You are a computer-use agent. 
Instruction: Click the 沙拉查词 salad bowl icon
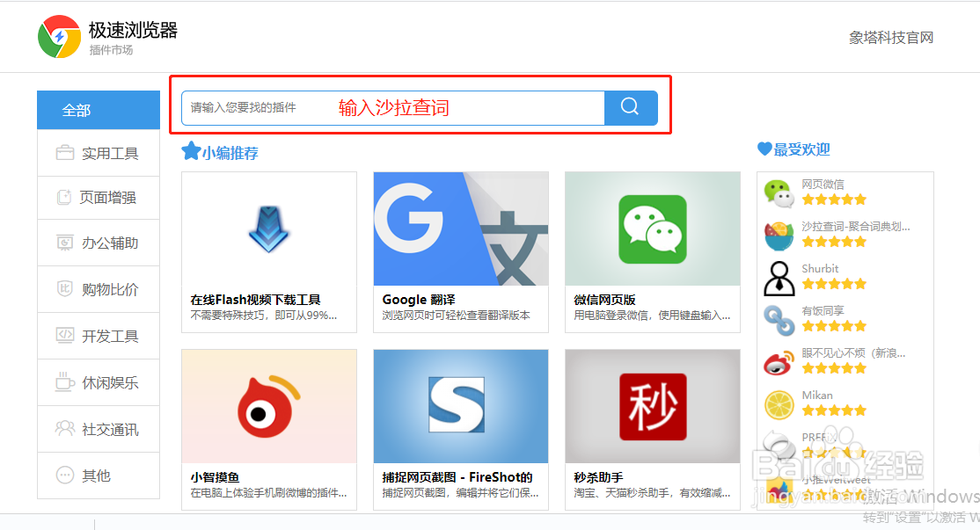point(779,236)
